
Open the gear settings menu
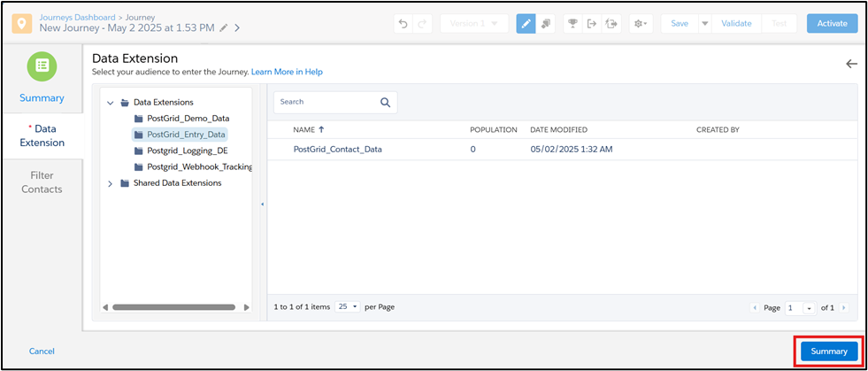[x=641, y=24]
